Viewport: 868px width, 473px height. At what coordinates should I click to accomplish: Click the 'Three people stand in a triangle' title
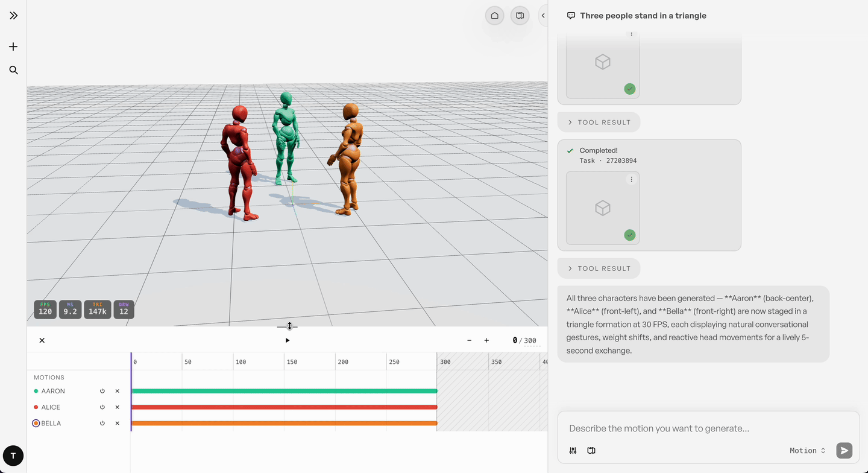point(643,16)
